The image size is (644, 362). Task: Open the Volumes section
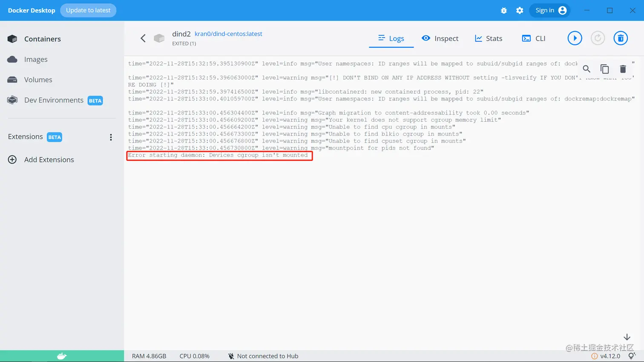(38, 80)
